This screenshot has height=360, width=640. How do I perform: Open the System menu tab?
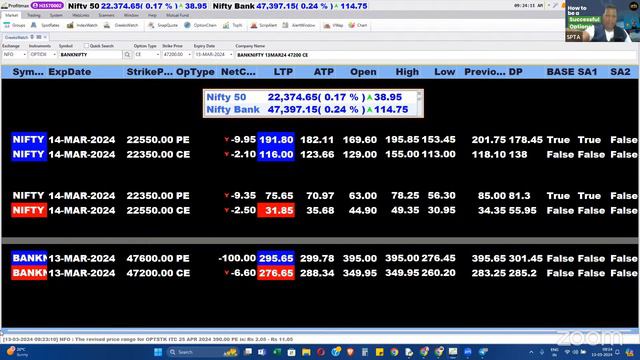(x=56, y=16)
